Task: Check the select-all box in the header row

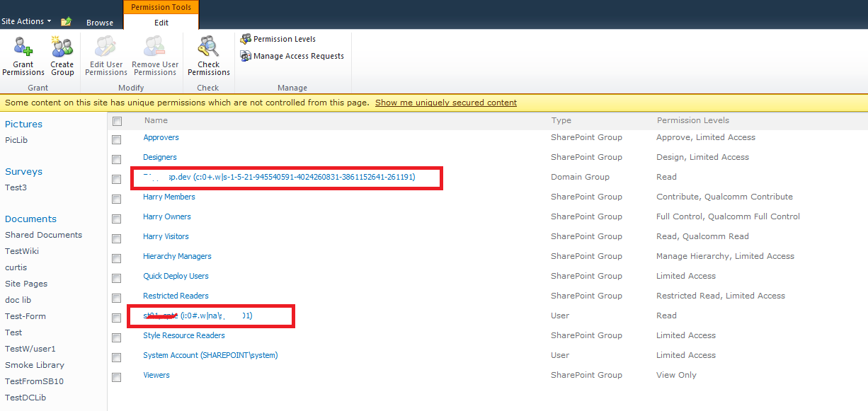Action: pos(116,120)
